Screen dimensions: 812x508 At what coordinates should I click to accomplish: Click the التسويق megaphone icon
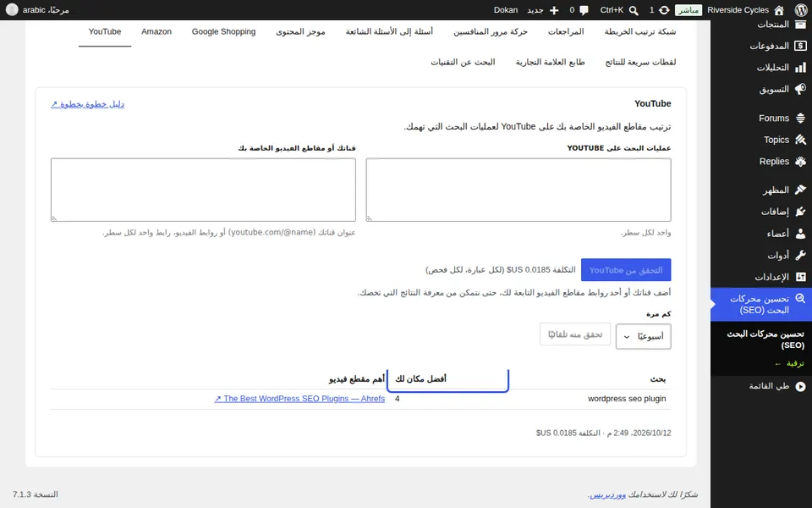[x=801, y=89]
